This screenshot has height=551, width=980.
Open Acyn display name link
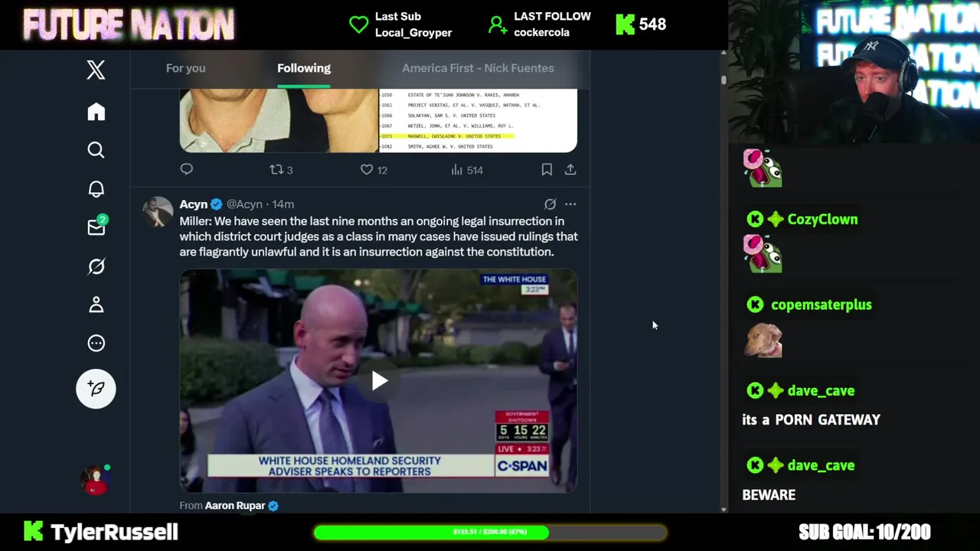194,204
